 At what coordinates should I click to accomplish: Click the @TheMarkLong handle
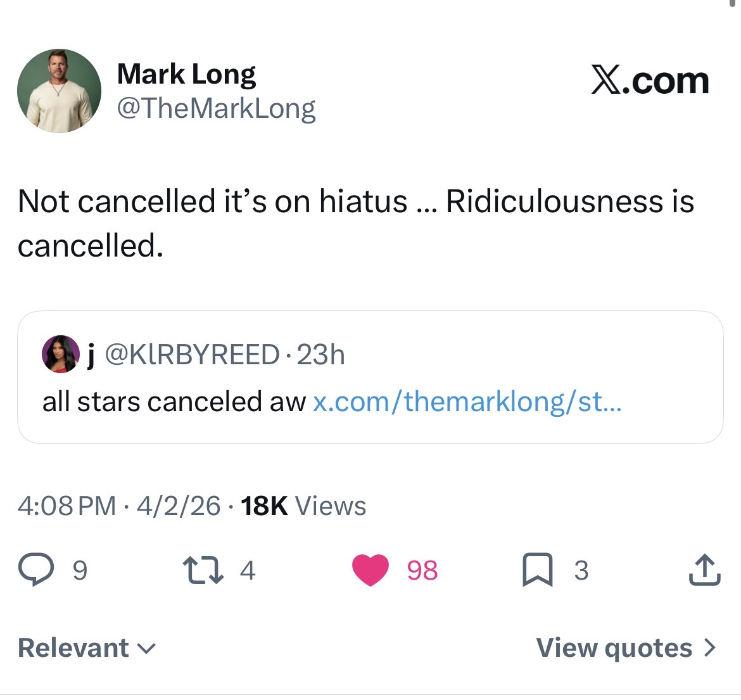216,108
